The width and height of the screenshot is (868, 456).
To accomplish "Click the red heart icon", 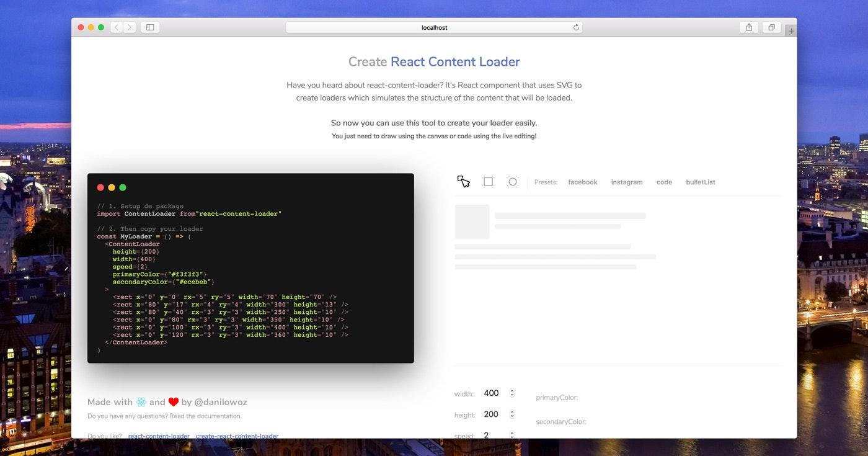I will pyautogui.click(x=174, y=402).
